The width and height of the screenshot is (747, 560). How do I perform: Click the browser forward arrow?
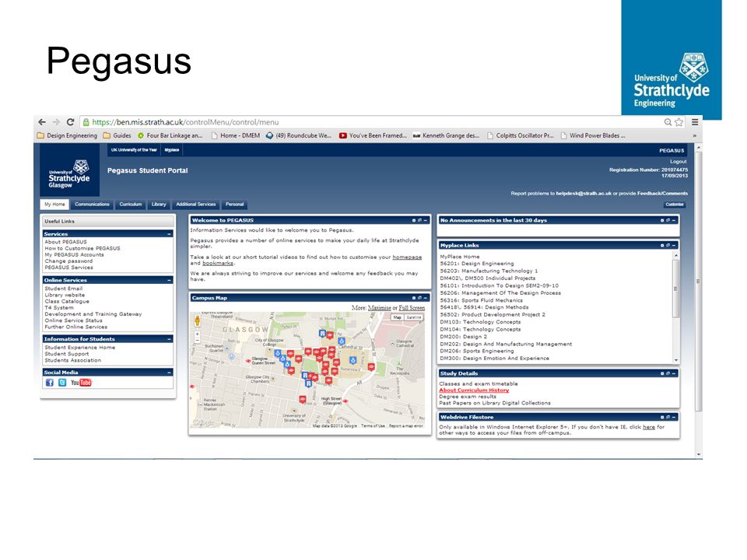tap(56, 122)
